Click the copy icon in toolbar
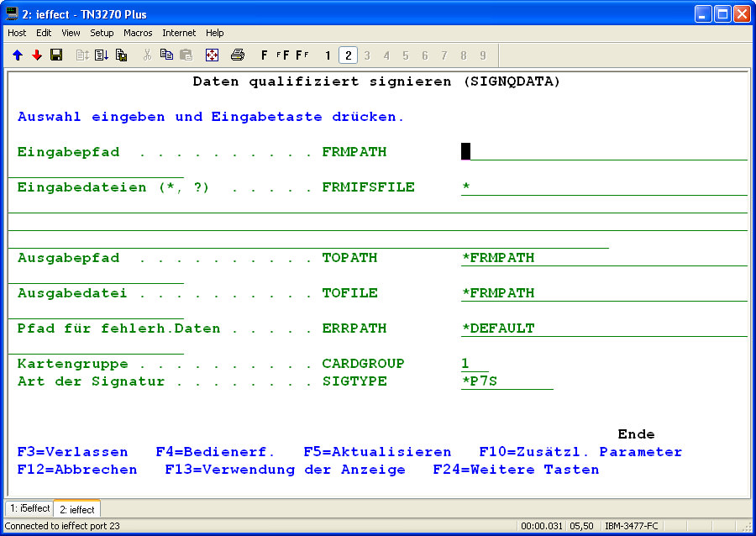The width and height of the screenshot is (756, 536). [166, 55]
